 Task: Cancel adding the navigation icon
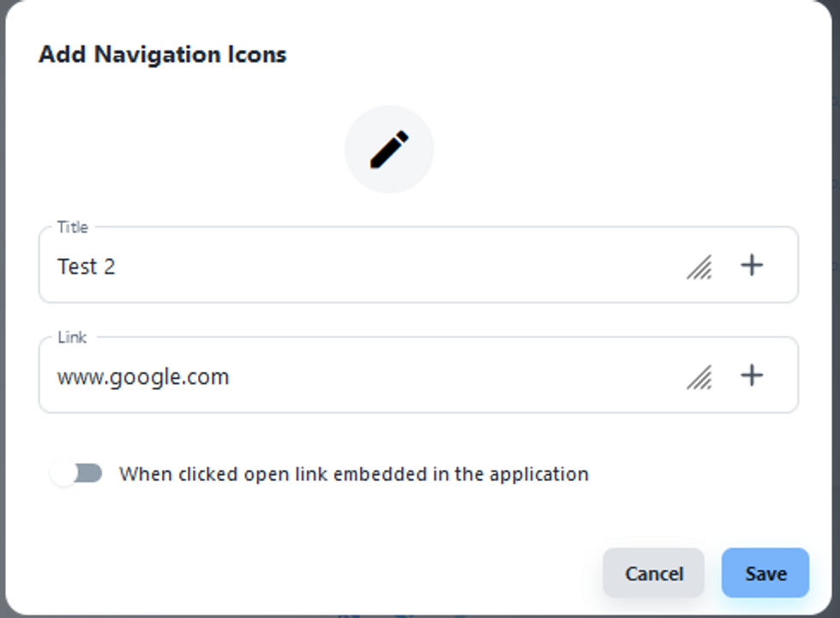point(653,573)
